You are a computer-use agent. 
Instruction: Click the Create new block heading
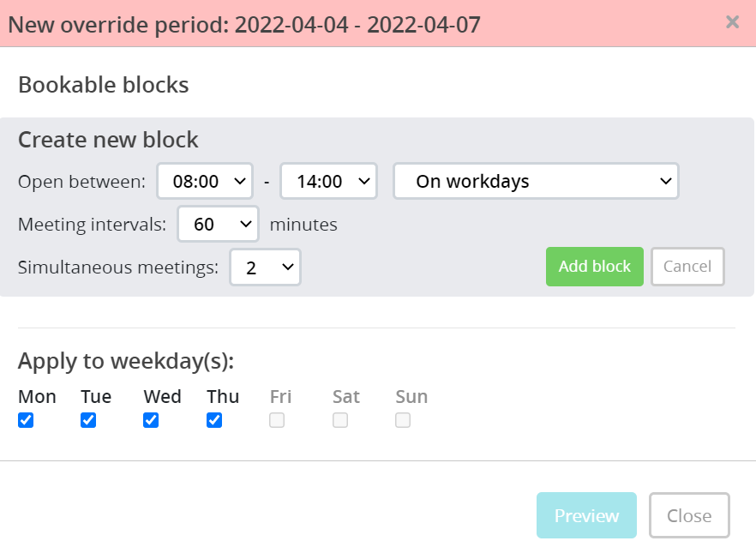pyautogui.click(x=108, y=140)
